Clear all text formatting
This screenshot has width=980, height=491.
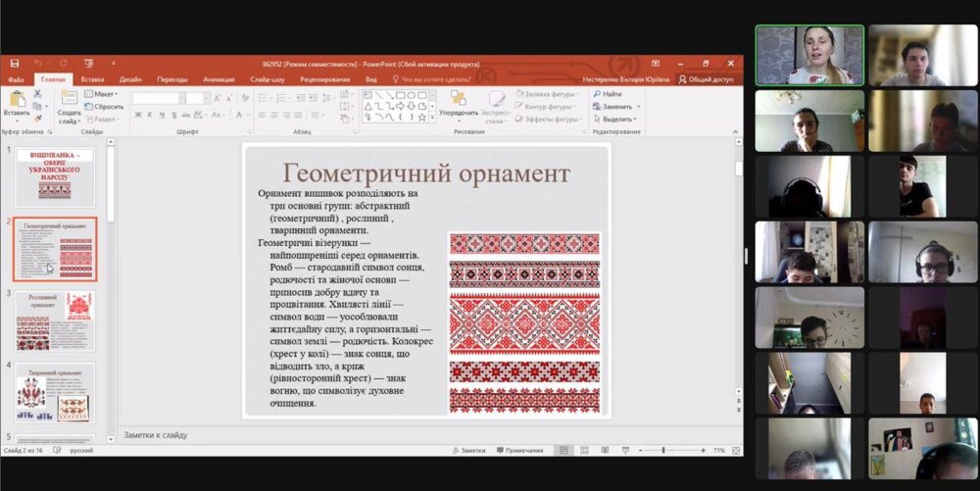tap(246, 98)
